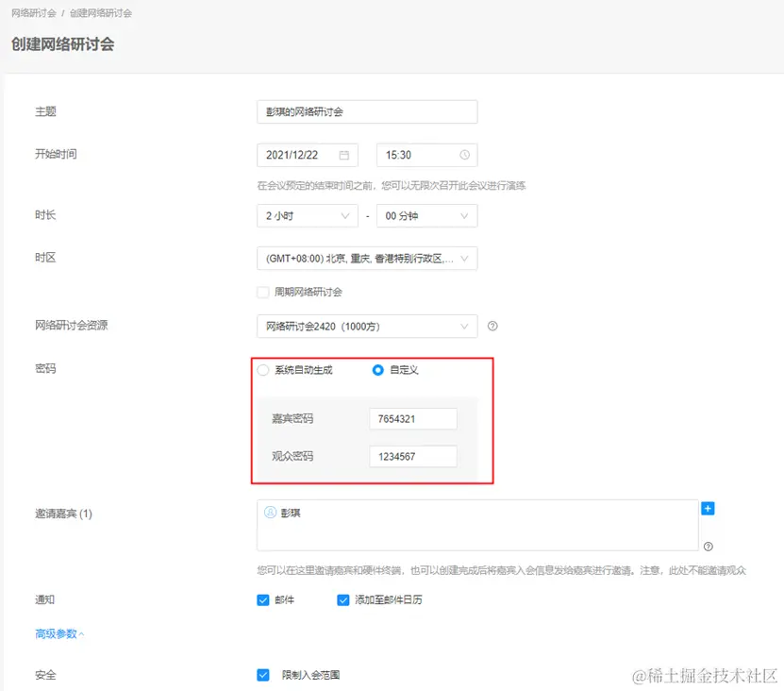Click the 嘉宾密码 input with 7654321
Viewport: 784px width, 691px height.
[413, 419]
